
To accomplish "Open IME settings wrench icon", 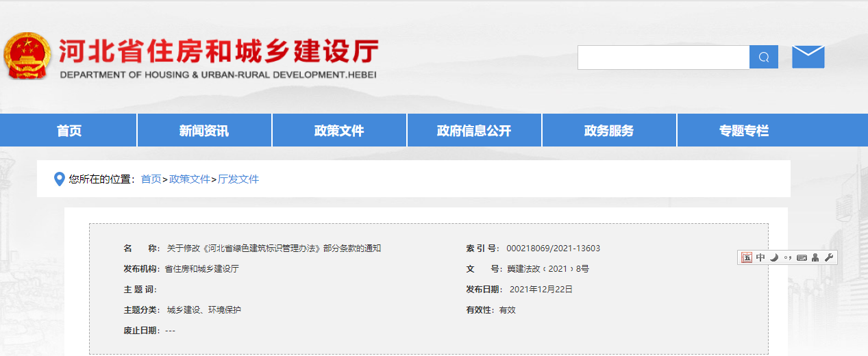I will (x=829, y=257).
